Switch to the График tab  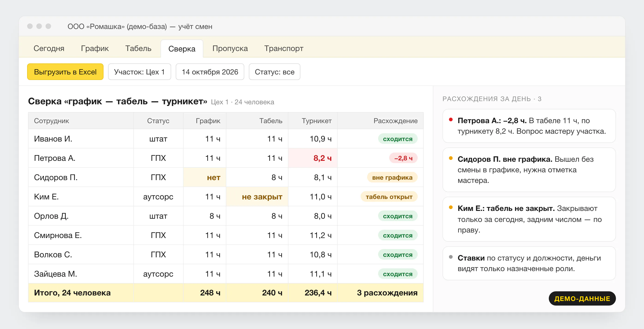(95, 48)
